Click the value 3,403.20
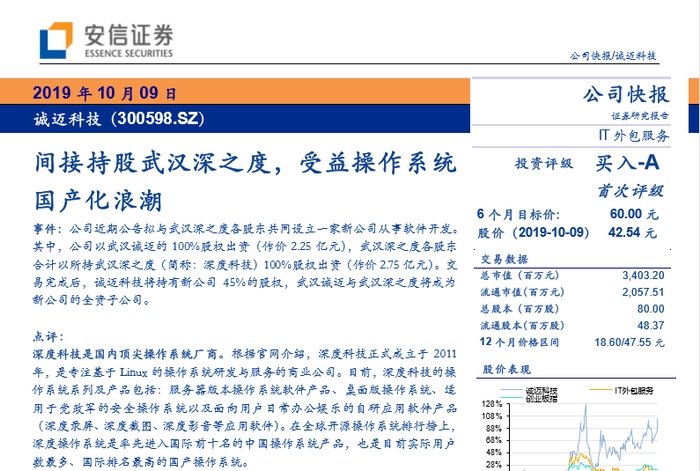This screenshot has width=700, height=471. click(x=643, y=275)
